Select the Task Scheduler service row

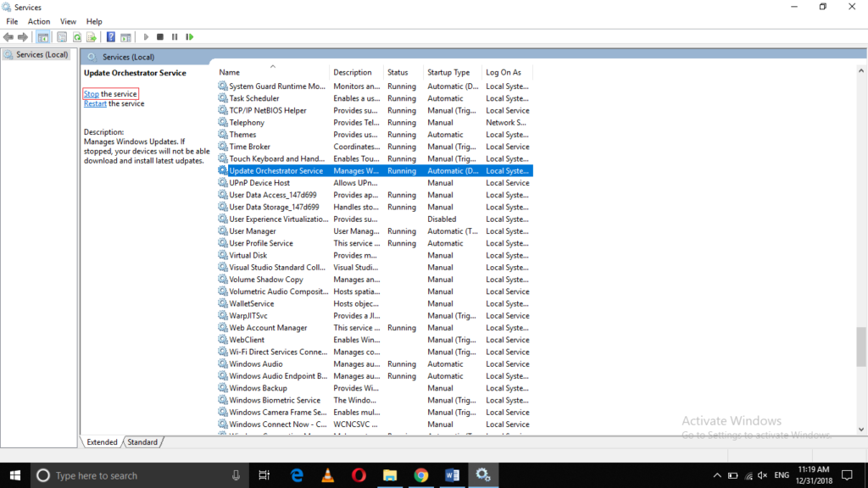375,98
